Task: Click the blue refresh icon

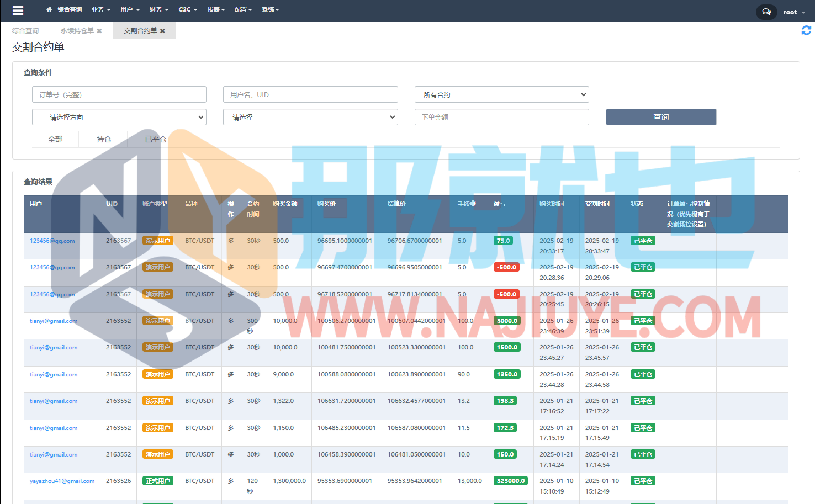Action: click(x=806, y=30)
